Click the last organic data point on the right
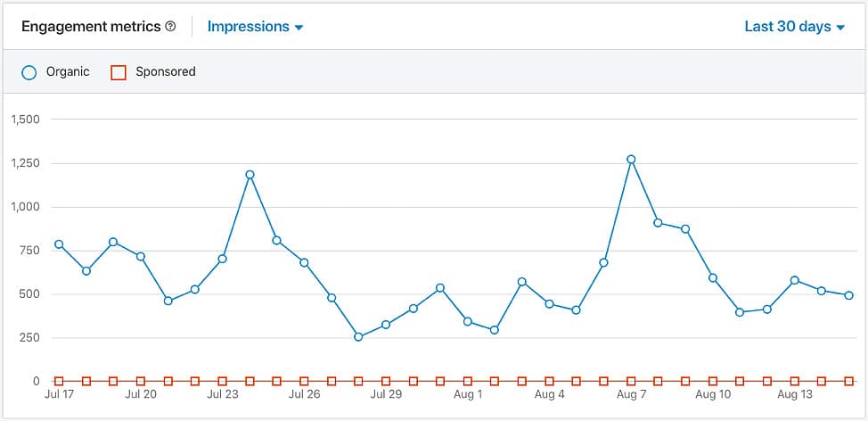The width and height of the screenshot is (868, 421). coord(849,295)
